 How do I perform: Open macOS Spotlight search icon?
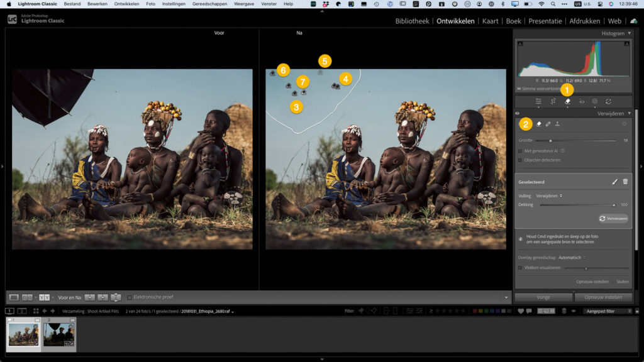tap(553, 4)
